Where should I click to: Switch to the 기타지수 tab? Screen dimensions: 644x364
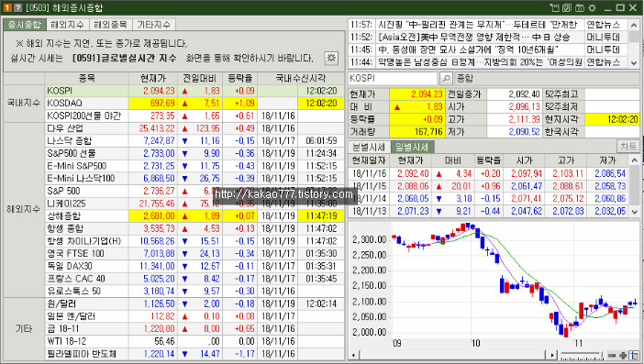(x=153, y=25)
